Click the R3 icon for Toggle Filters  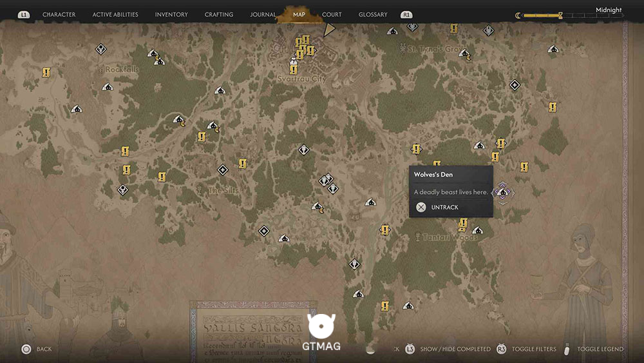pyautogui.click(x=501, y=349)
